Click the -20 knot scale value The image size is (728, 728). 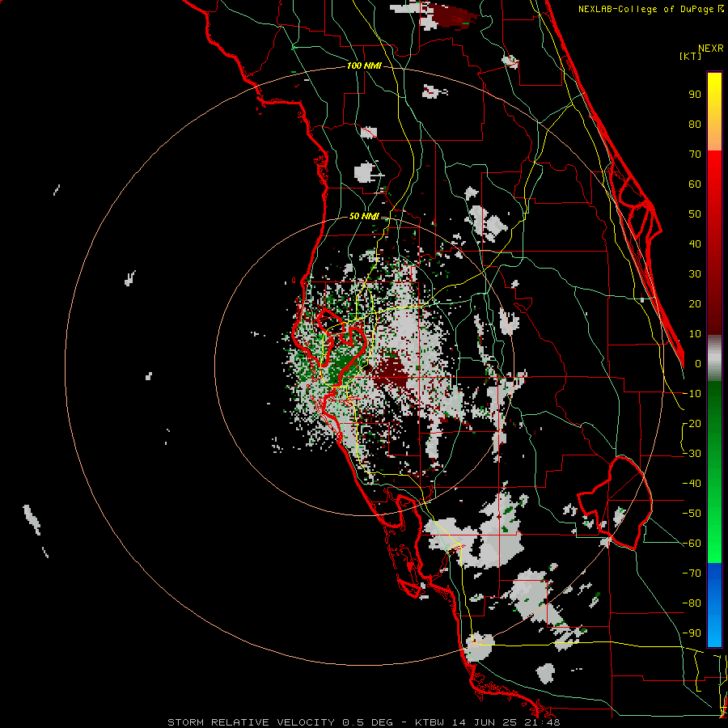click(692, 423)
